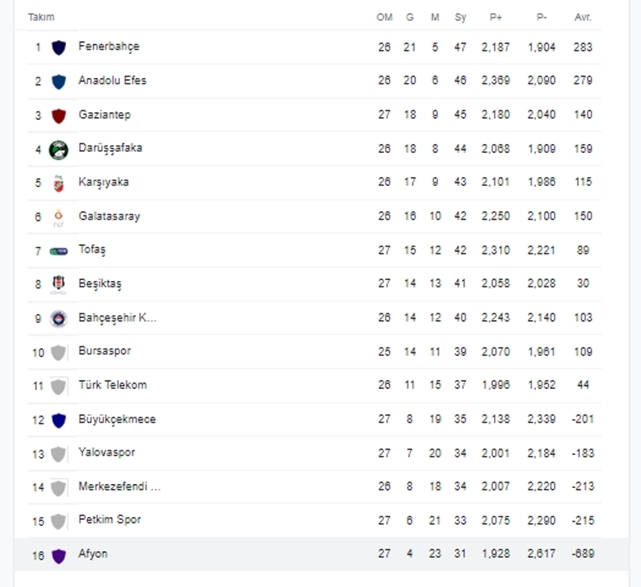This screenshot has height=587, width=641.
Task: Open the Bursaspor team link
Action: (105, 351)
